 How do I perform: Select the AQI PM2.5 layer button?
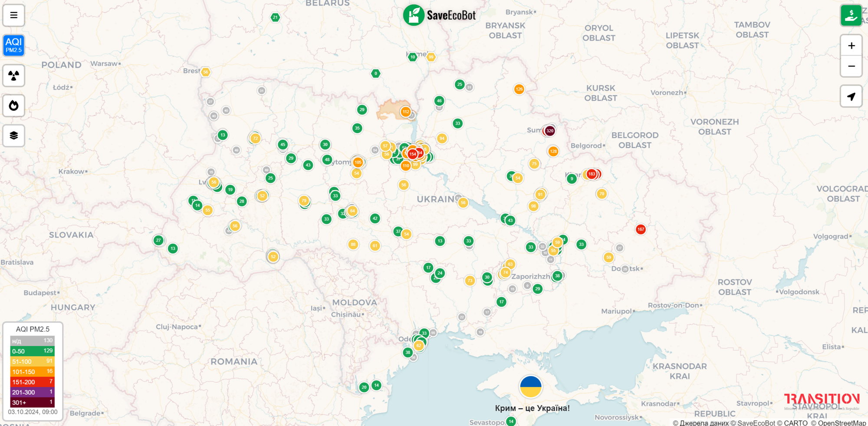coord(13,45)
